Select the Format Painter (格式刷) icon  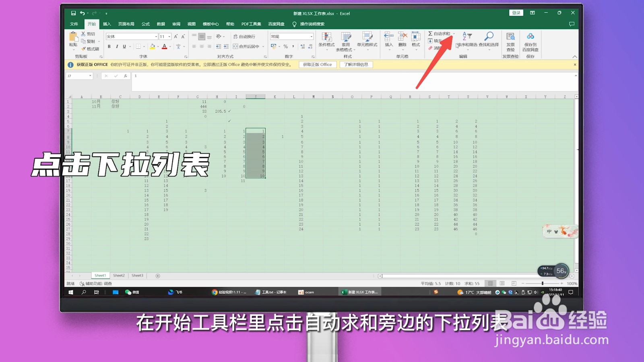click(x=83, y=48)
